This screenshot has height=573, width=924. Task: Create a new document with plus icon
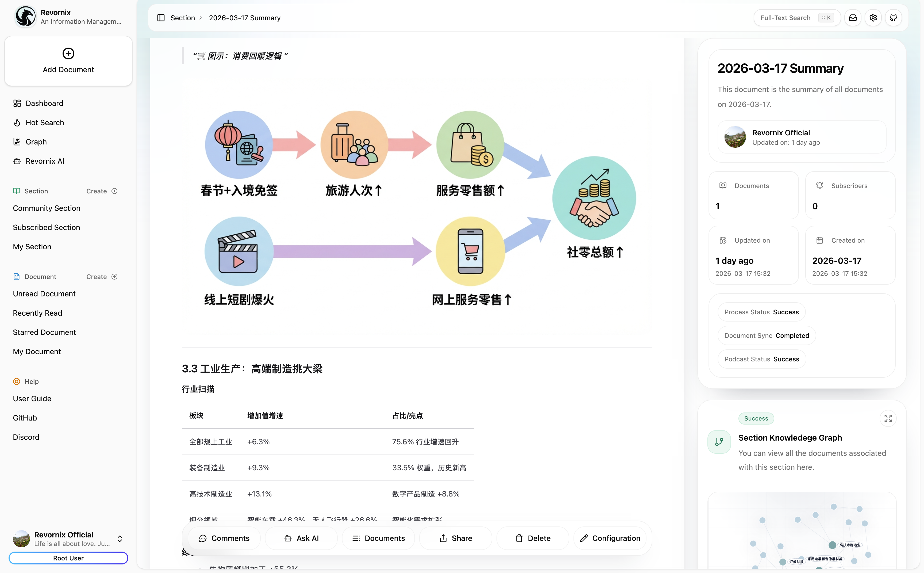(114, 277)
